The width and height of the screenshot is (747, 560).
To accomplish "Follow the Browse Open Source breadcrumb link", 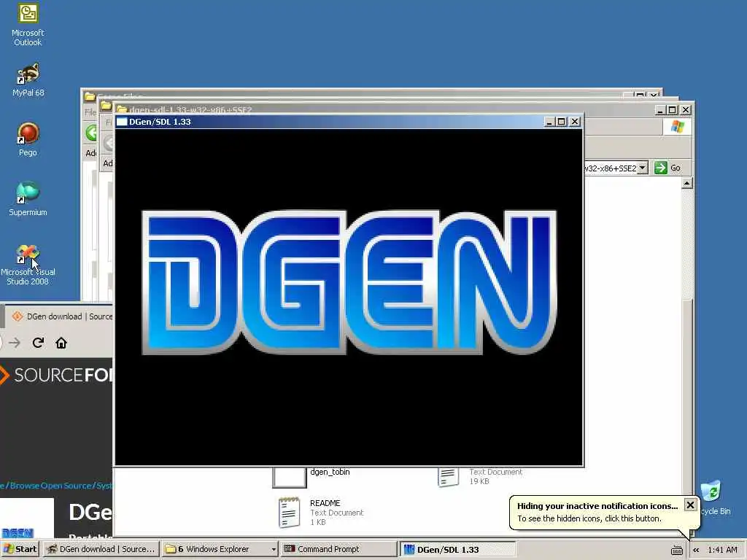I will point(51,486).
